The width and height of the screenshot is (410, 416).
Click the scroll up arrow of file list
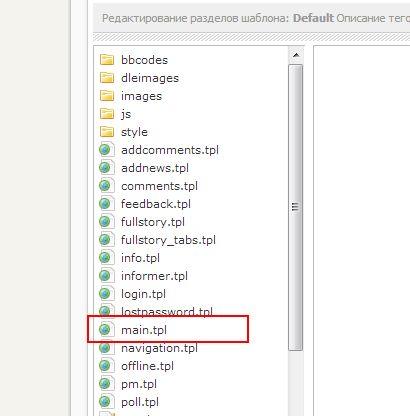click(x=296, y=55)
